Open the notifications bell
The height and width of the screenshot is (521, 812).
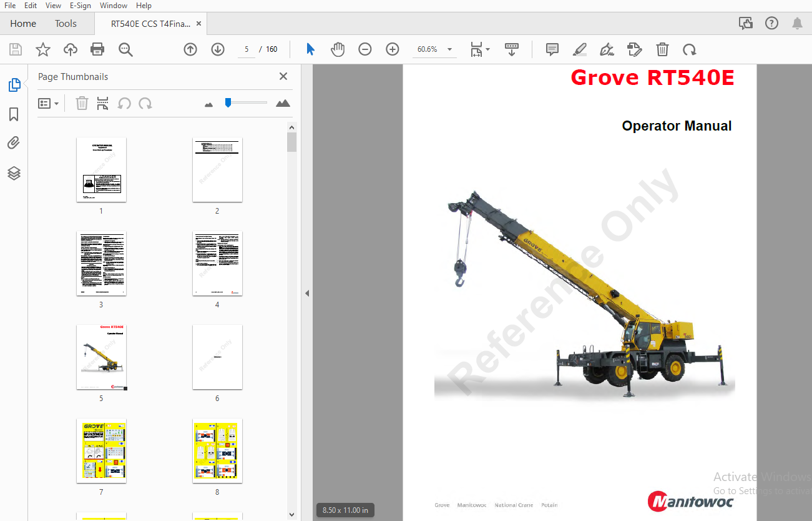[797, 24]
